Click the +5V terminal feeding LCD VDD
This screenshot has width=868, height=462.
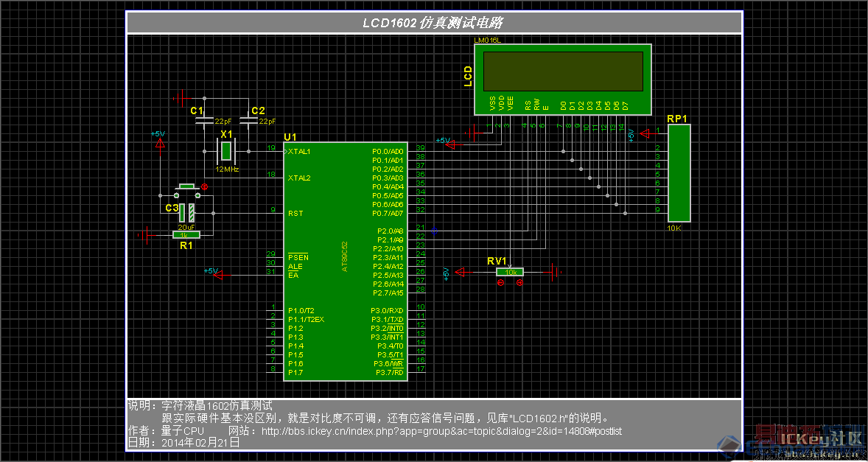tap(450, 144)
